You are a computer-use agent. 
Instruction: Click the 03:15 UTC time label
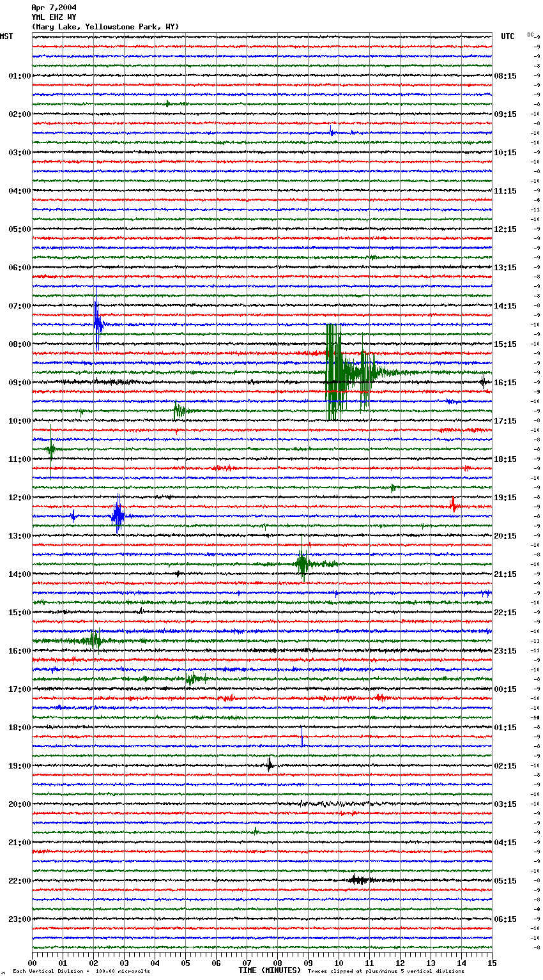pos(505,804)
